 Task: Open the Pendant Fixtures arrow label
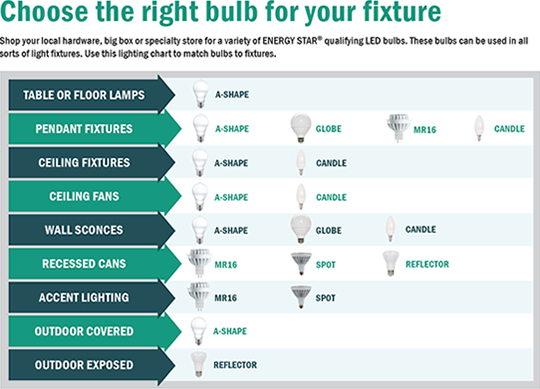(x=95, y=128)
